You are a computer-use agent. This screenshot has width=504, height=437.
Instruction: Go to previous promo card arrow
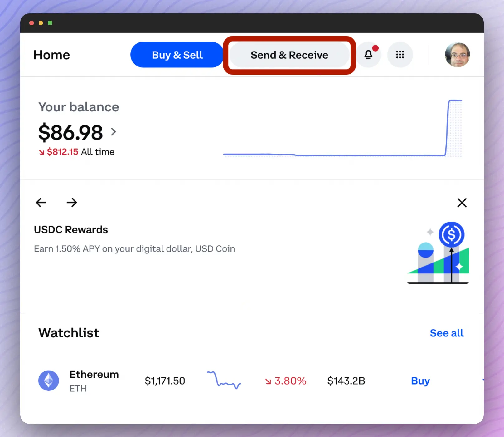41,203
